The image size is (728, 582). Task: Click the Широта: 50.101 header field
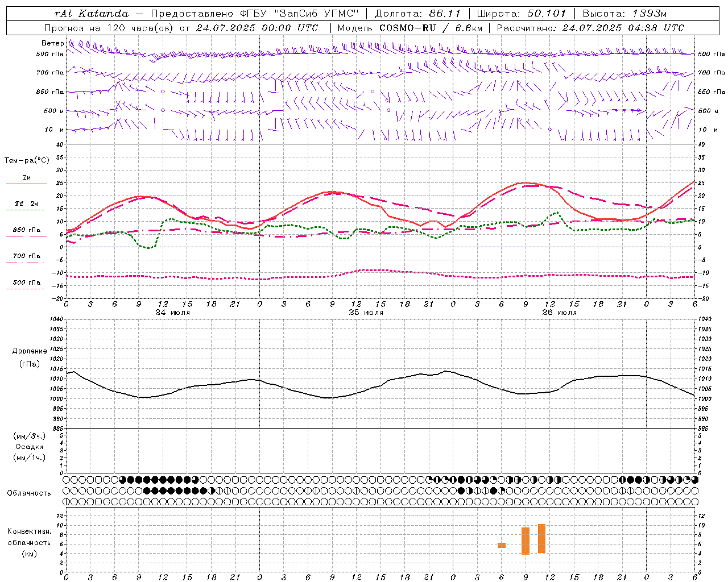(x=522, y=14)
